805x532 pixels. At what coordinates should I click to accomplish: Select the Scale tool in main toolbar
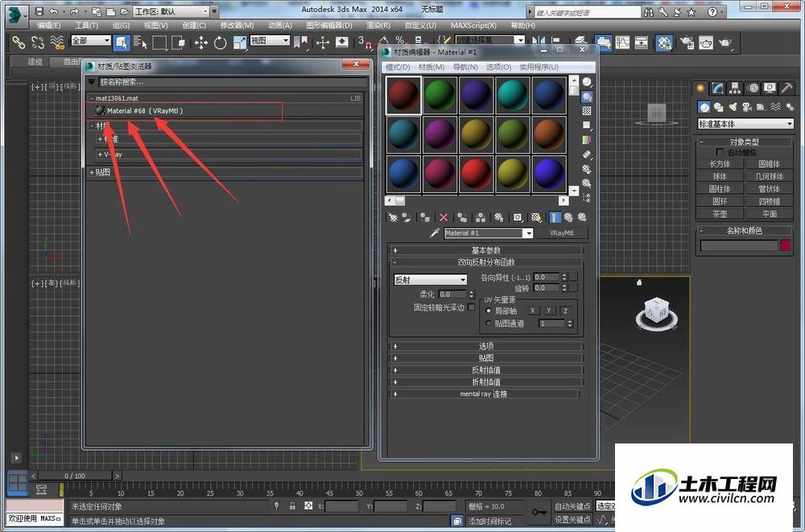239,43
